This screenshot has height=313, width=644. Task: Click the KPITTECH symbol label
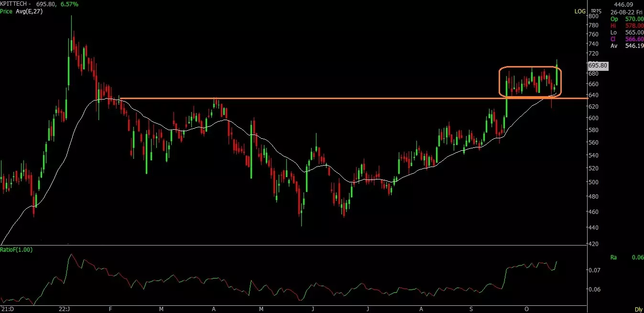click(x=13, y=3)
